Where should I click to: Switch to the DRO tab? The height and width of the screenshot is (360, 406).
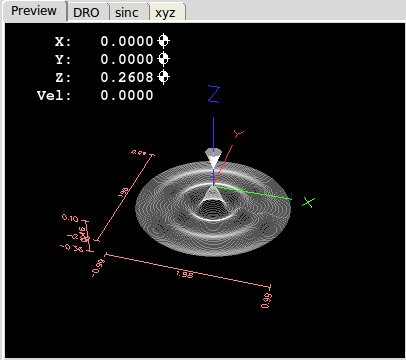point(87,13)
